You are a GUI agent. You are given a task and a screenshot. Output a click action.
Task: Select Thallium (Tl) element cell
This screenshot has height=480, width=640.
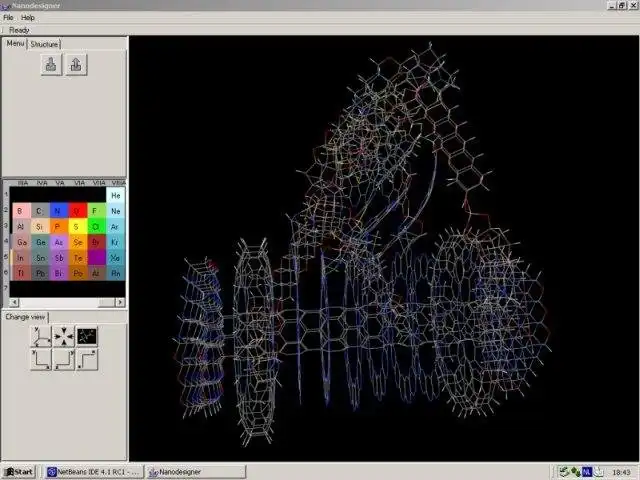coord(21,273)
